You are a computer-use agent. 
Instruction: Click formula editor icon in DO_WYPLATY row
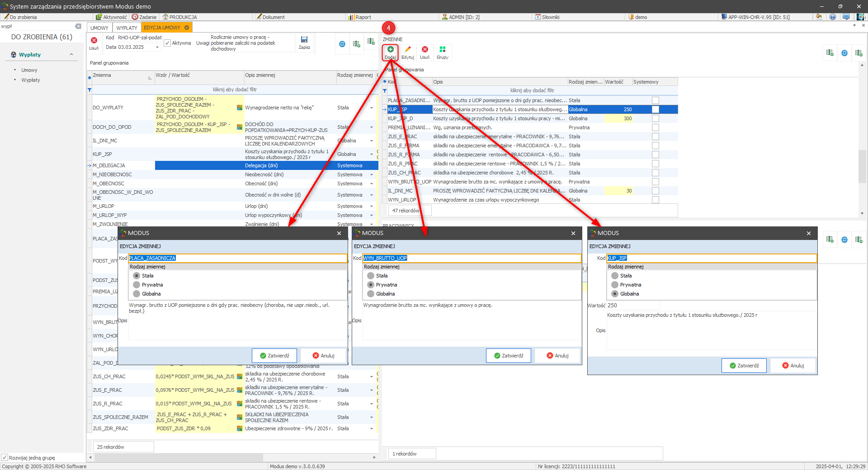coord(240,108)
